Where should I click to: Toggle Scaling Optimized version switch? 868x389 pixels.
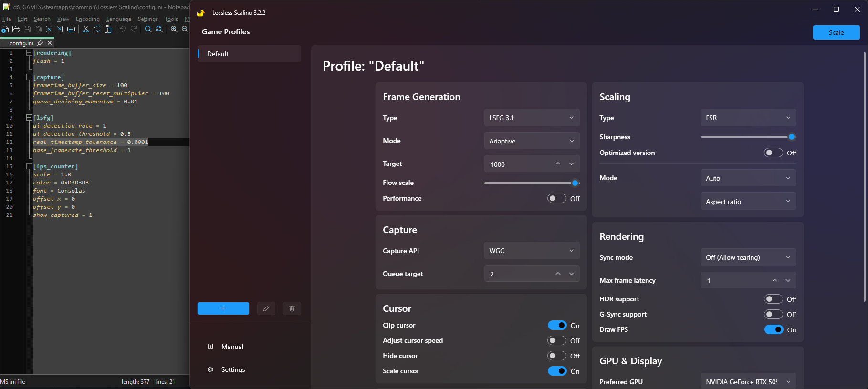774,153
